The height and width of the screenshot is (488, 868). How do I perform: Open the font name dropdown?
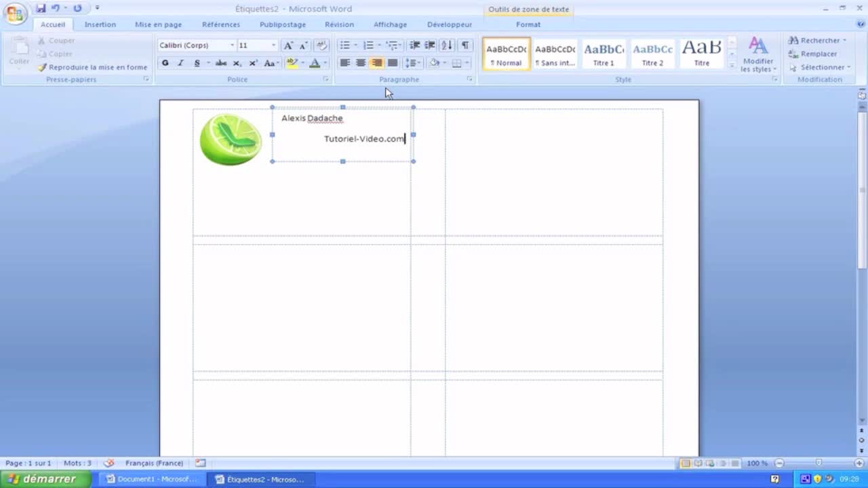click(x=232, y=45)
